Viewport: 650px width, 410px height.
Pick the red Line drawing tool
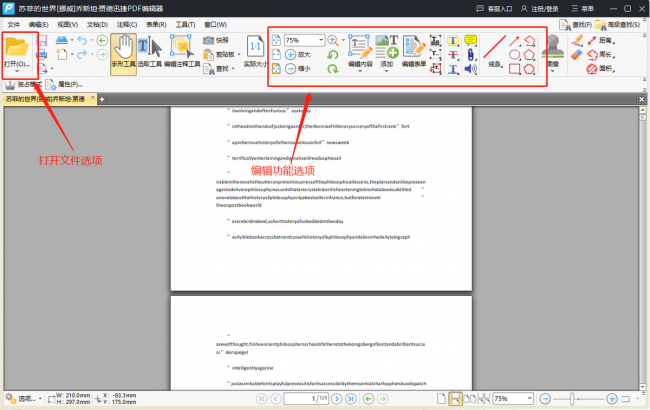495,47
